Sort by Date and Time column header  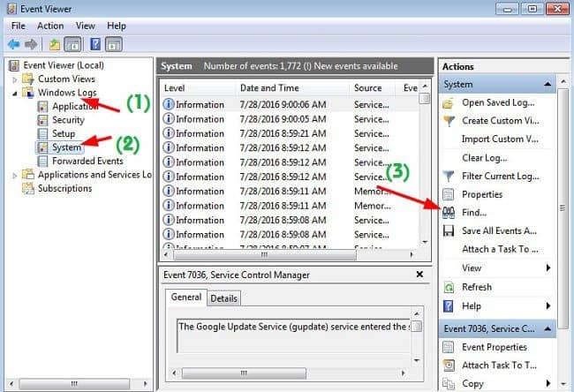(268, 88)
